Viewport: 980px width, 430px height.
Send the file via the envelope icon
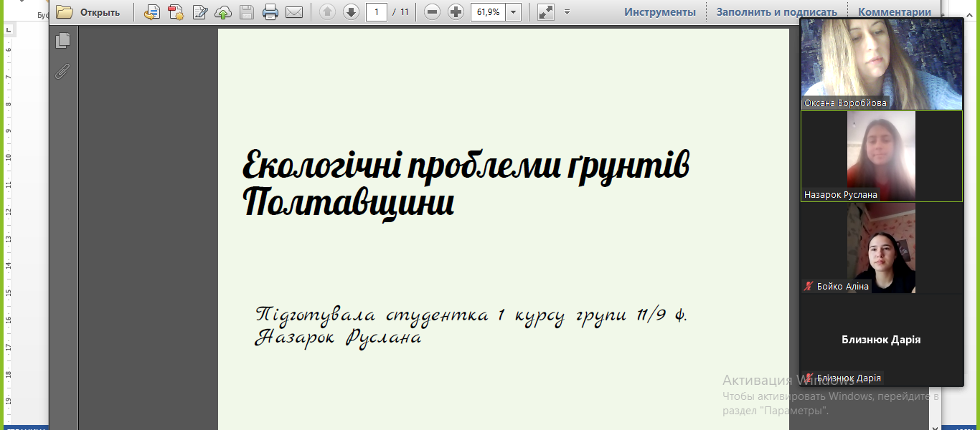pyautogui.click(x=293, y=12)
